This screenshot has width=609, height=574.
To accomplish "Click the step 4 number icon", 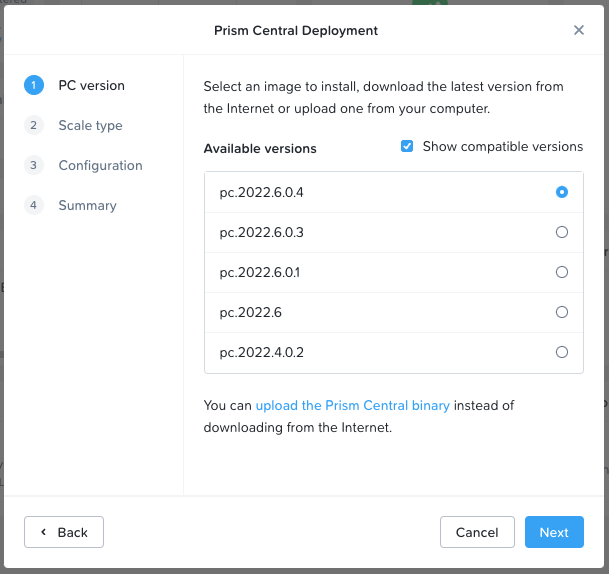I will pyautogui.click(x=34, y=206).
